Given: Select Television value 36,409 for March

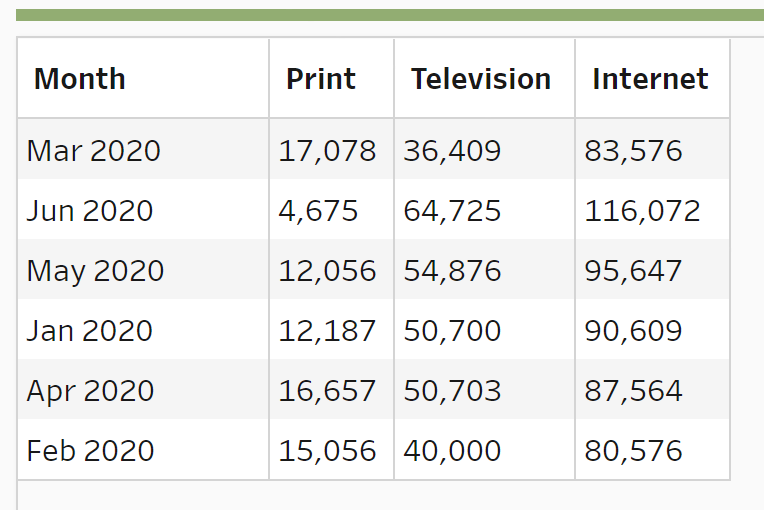Looking at the screenshot, I should pos(453,151).
